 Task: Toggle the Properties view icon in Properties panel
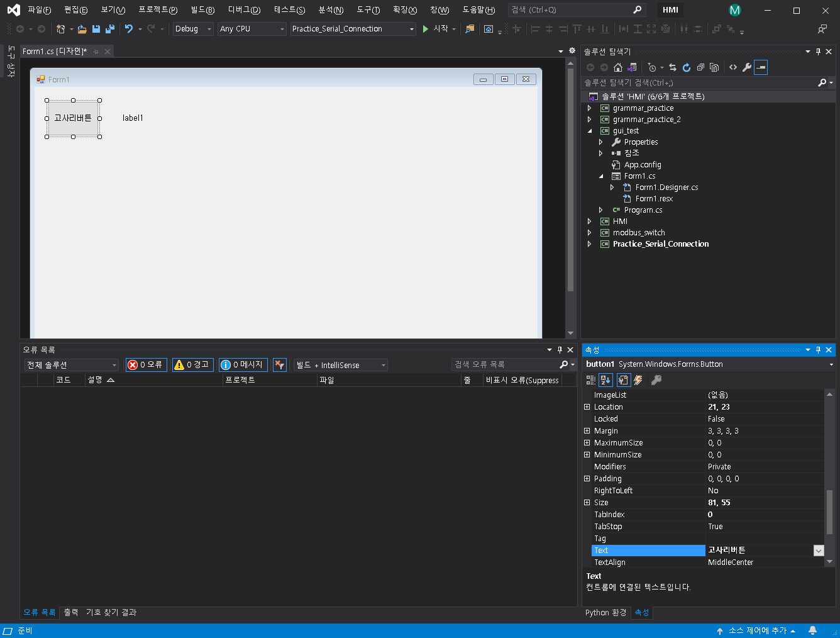pyautogui.click(x=623, y=380)
